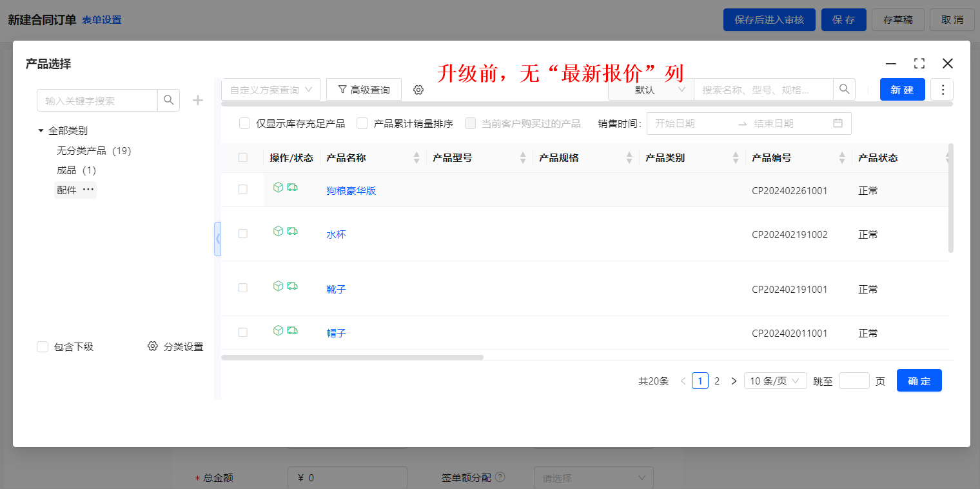Sort by 产品型号 column arrows

click(x=523, y=157)
